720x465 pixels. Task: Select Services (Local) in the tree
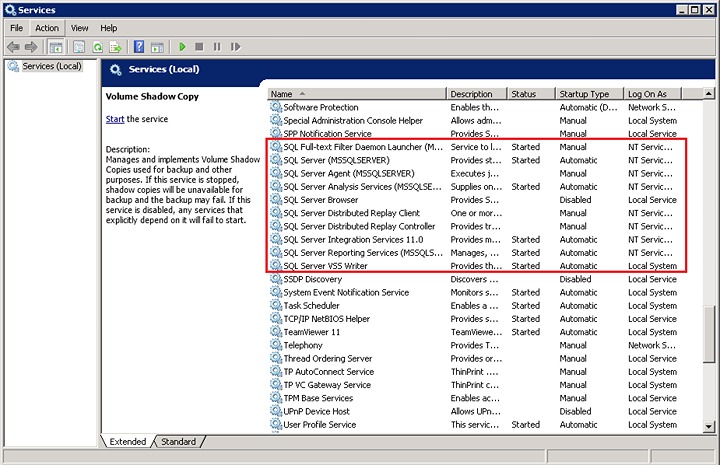(51, 67)
